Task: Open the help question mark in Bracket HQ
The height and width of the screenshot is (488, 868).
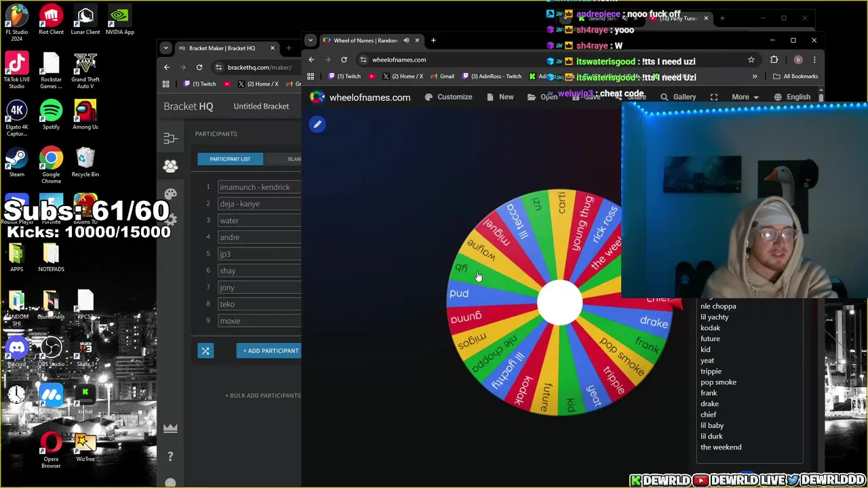Action: [x=170, y=456]
